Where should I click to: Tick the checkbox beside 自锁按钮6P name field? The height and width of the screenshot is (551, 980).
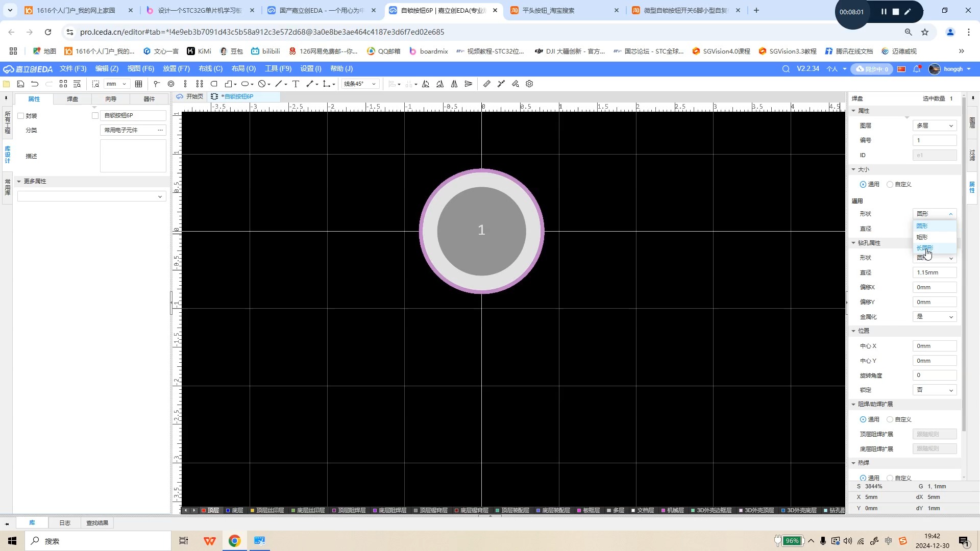[95, 116]
